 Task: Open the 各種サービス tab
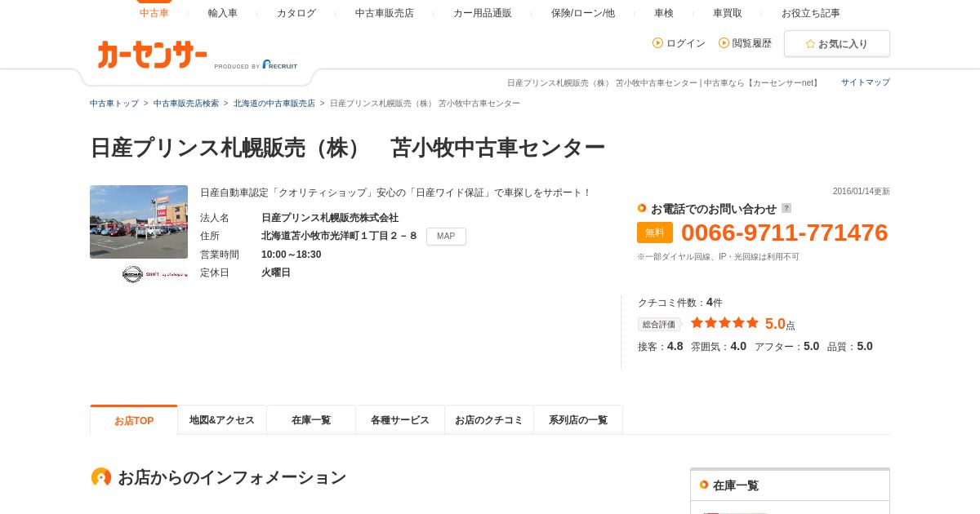[x=400, y=420]
